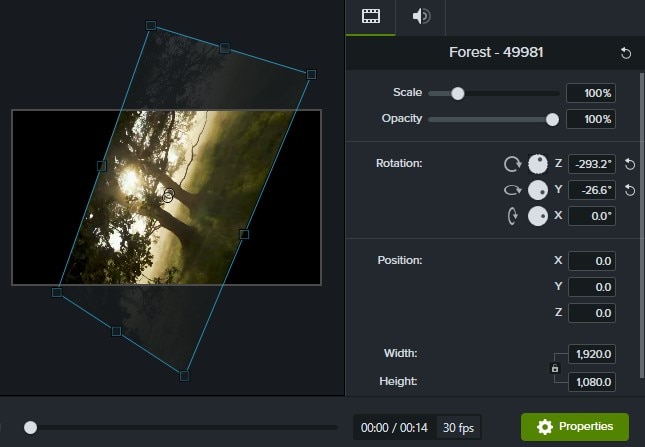Click the bottommost corner handle of the clip
Screen dimensions: 645x447
(x=184, y=375)
